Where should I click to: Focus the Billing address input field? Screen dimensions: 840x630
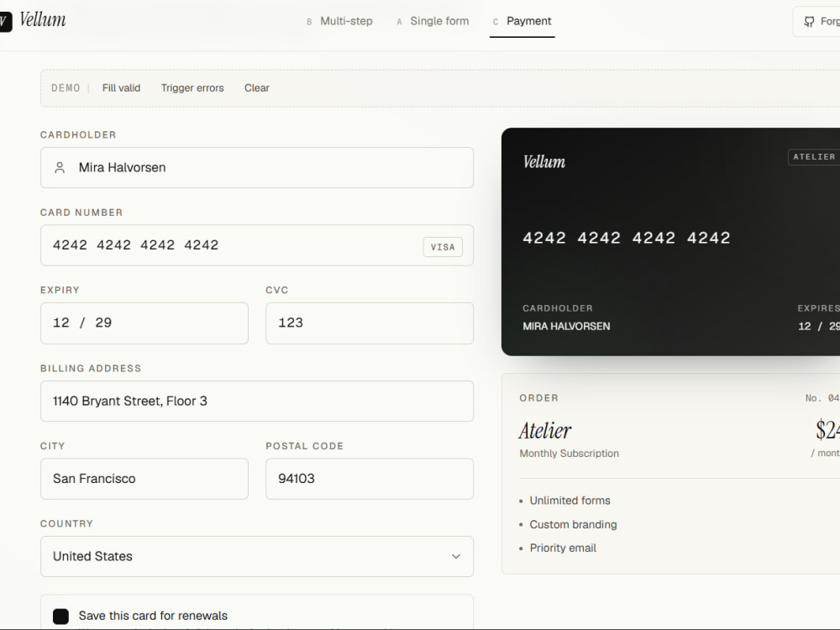tap(256, 402)
